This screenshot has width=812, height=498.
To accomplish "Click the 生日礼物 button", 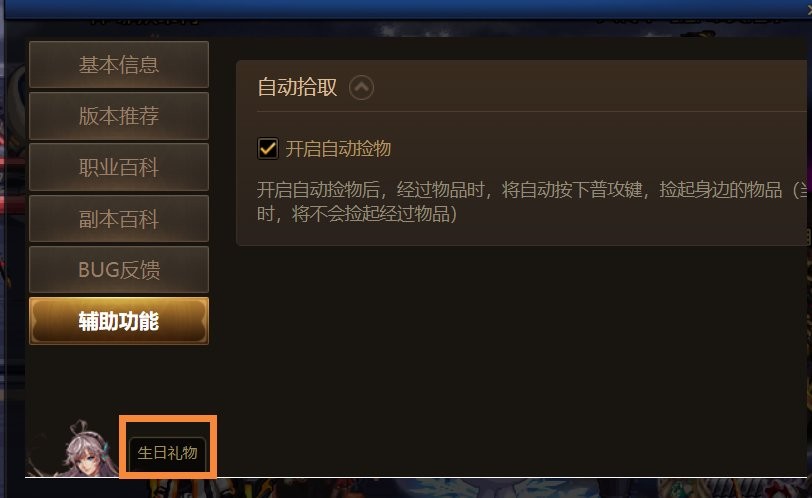I will (167, 453).
